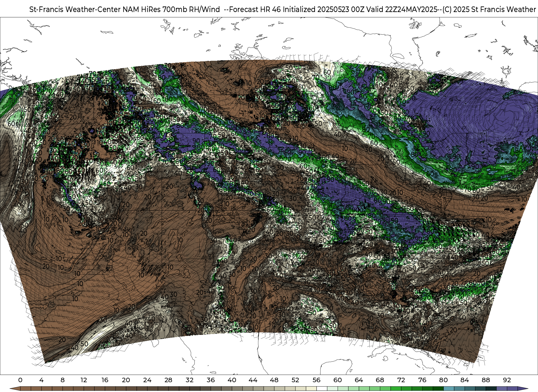This screenshot has height=392, width=538.
Task: Click 'Initialized 20250523 00Z' in the header
Action: 323,10
